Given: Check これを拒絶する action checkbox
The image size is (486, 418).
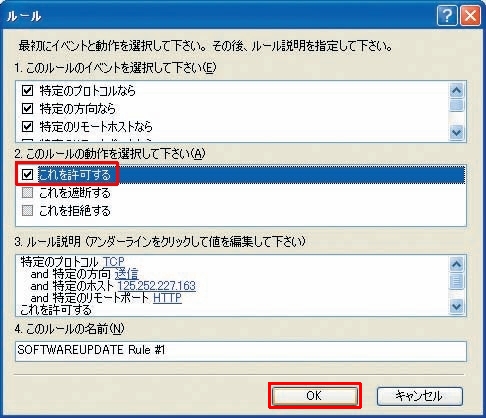Looking at the screenshot, I should pyautogui.click(x=27, y=210).
